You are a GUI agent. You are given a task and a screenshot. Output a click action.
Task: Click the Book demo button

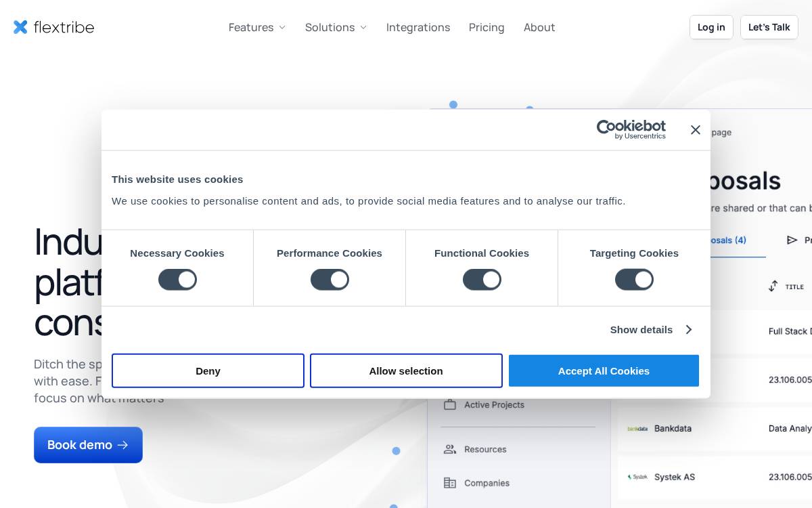point(88,445)
